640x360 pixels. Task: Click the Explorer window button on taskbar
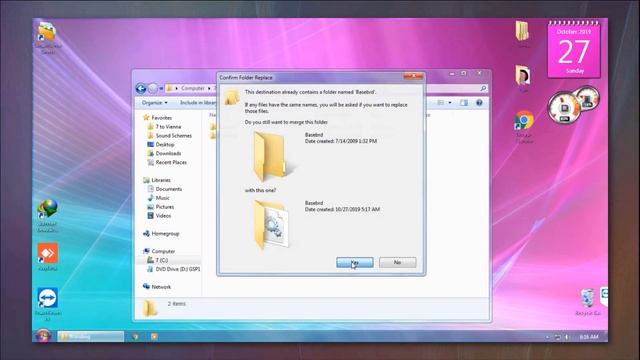[x=91, y=336]
